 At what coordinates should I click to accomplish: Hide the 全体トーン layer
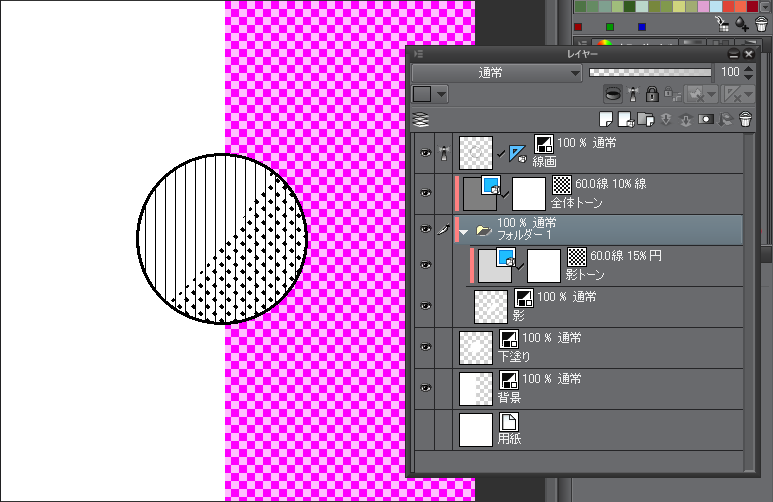pos(424,193)
